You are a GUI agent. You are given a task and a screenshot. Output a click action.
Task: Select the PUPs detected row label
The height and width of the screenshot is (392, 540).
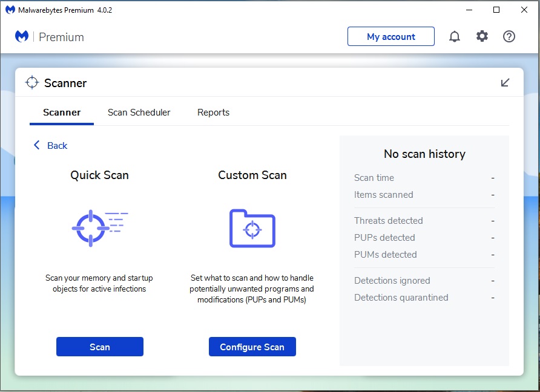(384, 238)
